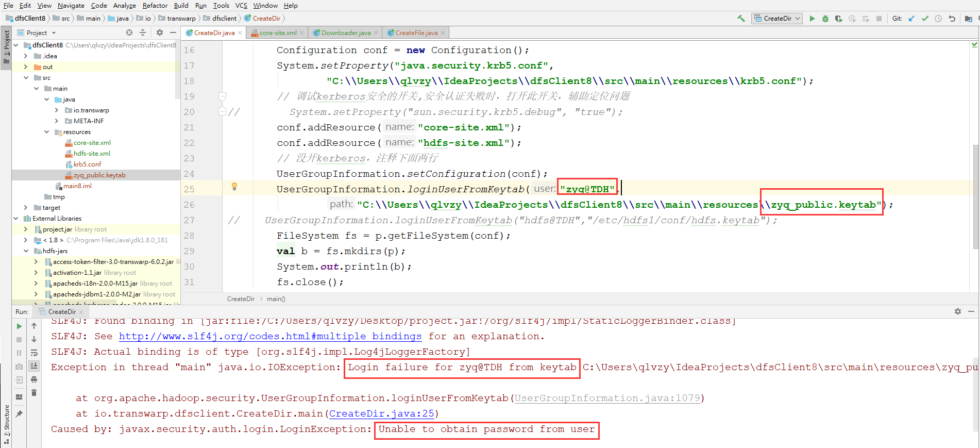Open Project Structure icon in the top toolbar
The width and height of the screenshot is (980, 448).
(x=968, y=19)
